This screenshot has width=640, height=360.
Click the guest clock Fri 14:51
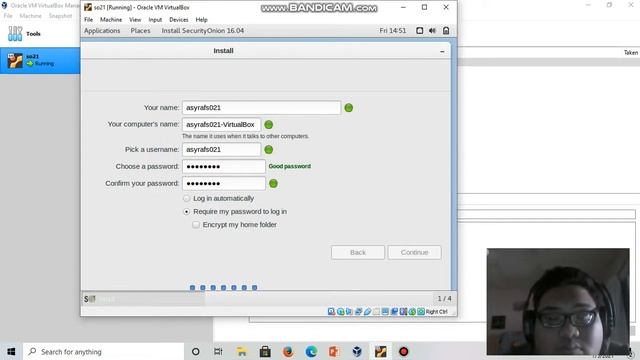tap(393, 31)
